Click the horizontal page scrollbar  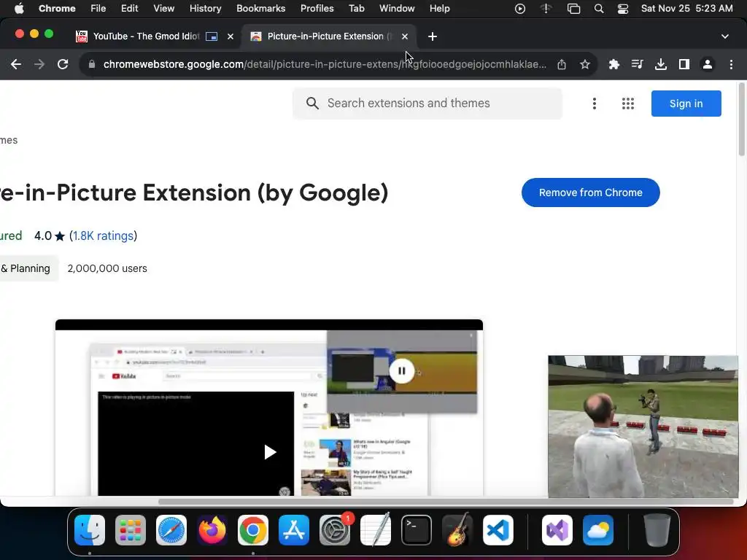pos(446,502)
